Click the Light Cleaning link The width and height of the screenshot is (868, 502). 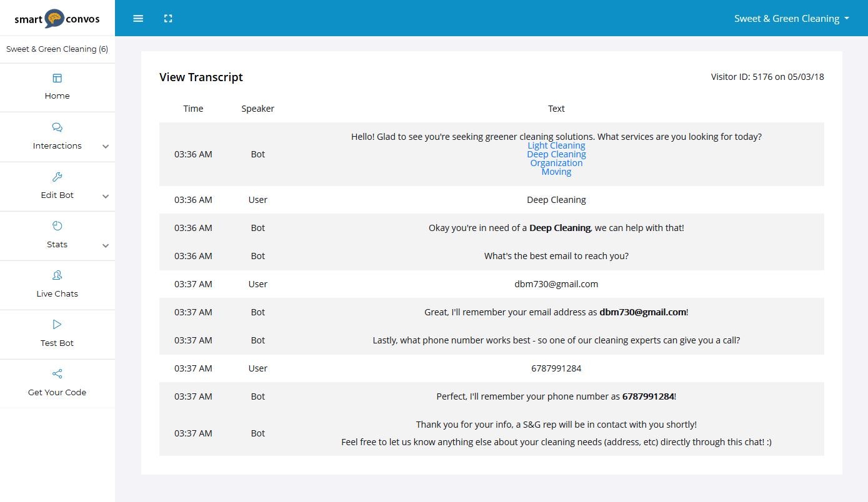[x=556, y=145]
